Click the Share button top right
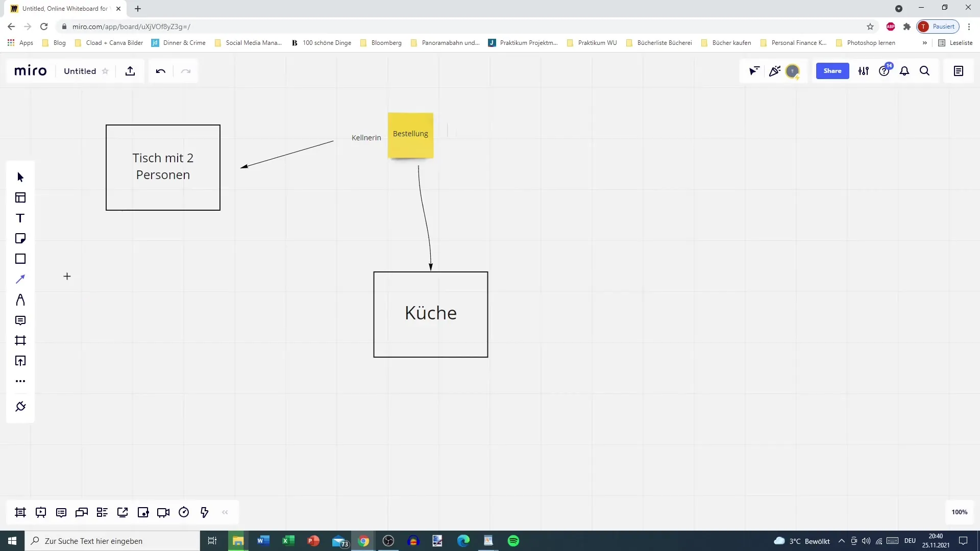This screenshot has height=551, width=980. pyautogui.click(x=832, y=70)
